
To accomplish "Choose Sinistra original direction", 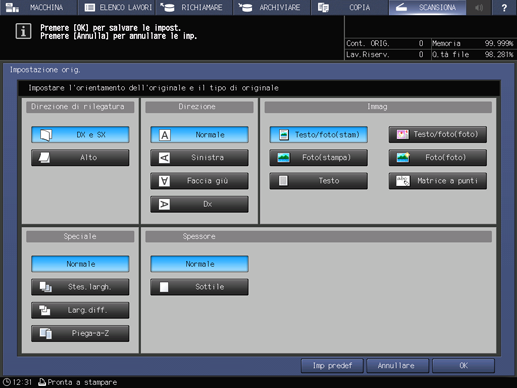I will tap(199, 157).
